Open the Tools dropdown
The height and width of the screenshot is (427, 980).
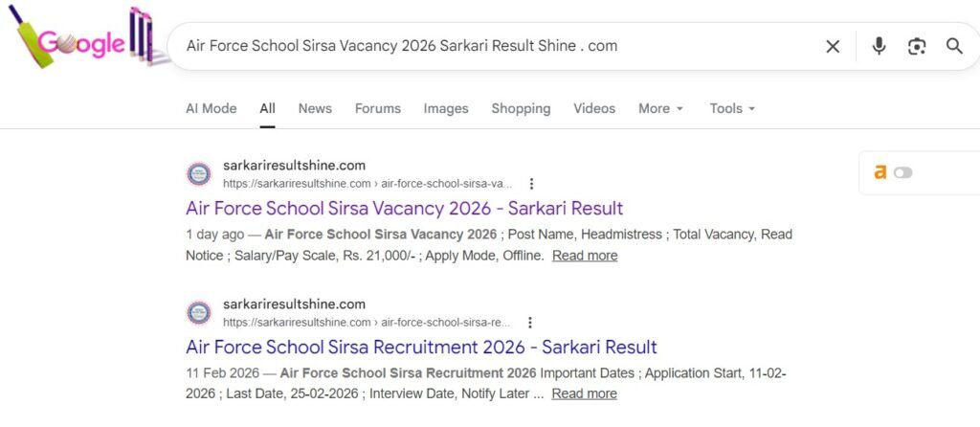click(x=732, y=108)
